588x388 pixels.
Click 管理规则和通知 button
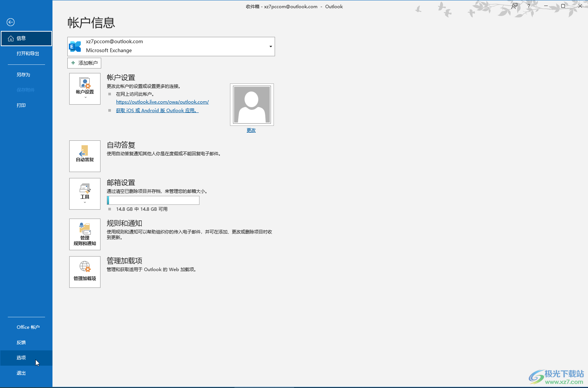tap(85, 235)
